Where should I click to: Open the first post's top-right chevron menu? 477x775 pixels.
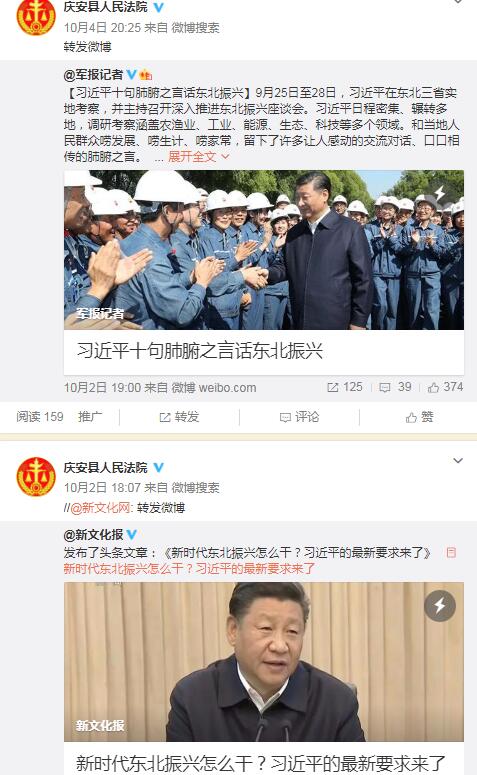tap(458, 1)
